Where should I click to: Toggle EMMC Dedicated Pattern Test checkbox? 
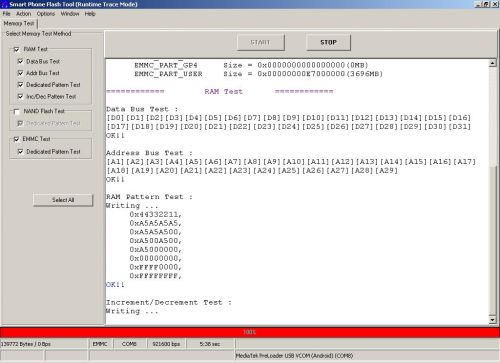(x=20, y=152)
